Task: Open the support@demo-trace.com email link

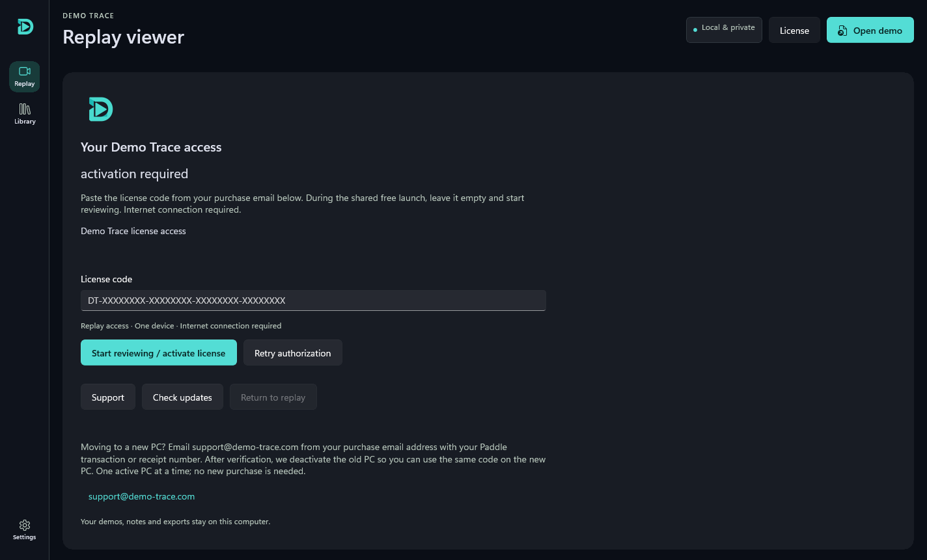Action: pos(142,496)
